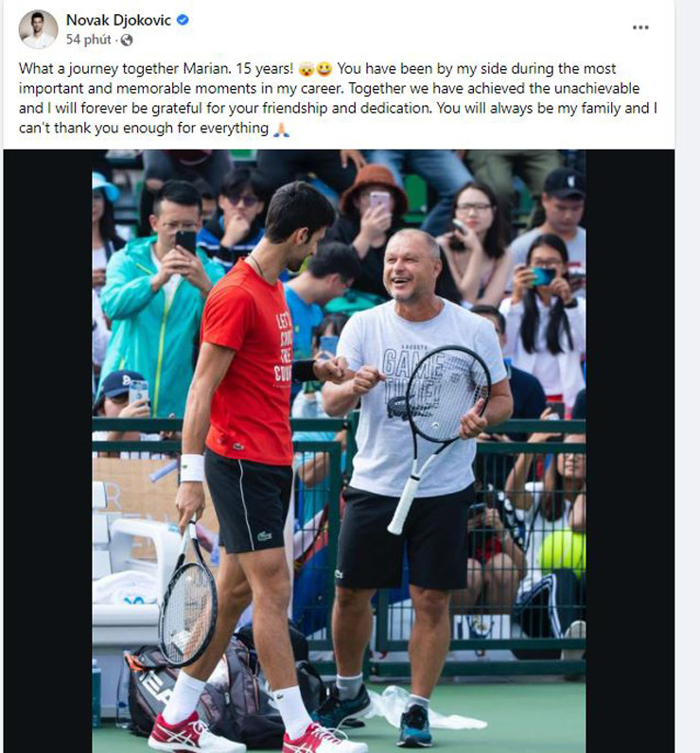Open the attached tennis court photo
The height and width of the screenshot is (753, 700).
[x=339, y=451]
